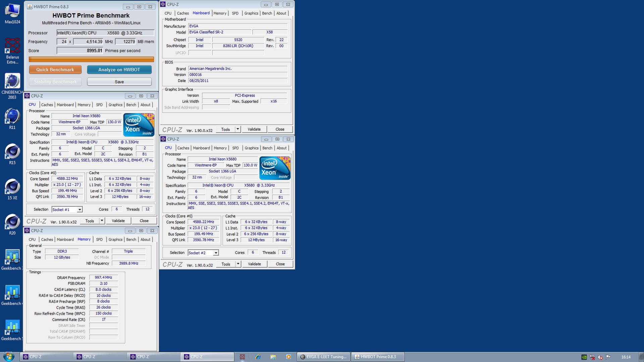Click the greyed Stability Benchmark button
Viewport: 644px width, 362px height.
tap(55, 82)
